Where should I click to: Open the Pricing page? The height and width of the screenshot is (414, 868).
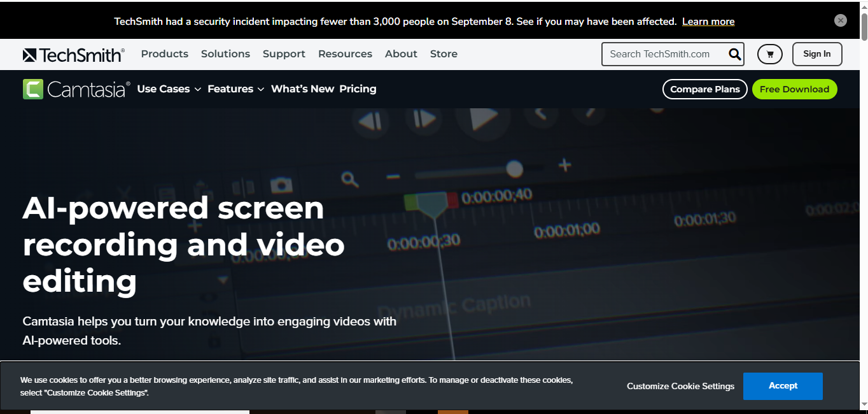[x=358, y=89]
